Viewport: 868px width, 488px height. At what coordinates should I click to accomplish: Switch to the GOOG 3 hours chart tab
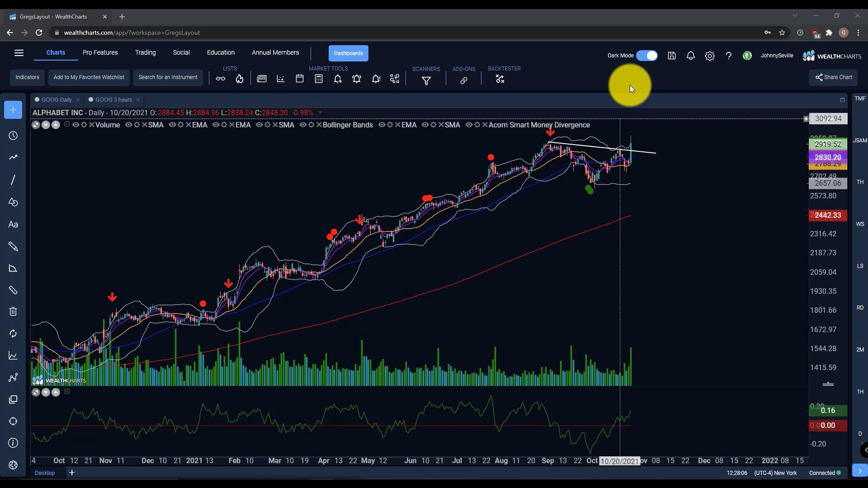pos(113,100)
